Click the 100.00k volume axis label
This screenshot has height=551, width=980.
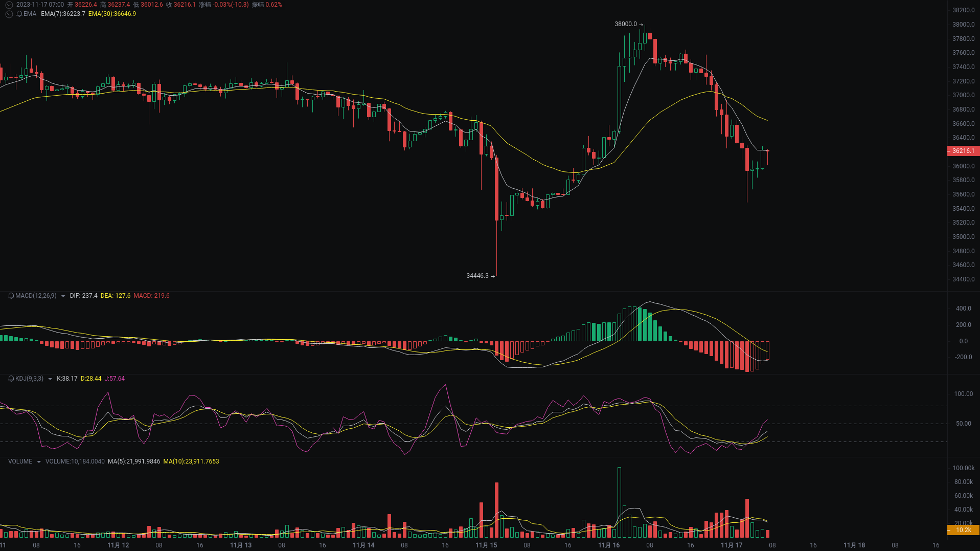coord(964,468)
